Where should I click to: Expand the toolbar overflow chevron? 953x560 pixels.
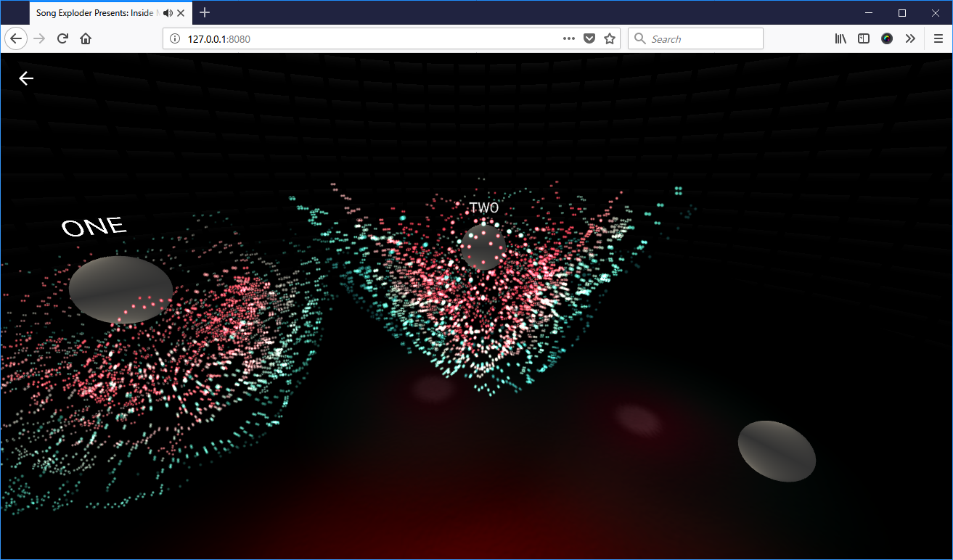(910, 39)
